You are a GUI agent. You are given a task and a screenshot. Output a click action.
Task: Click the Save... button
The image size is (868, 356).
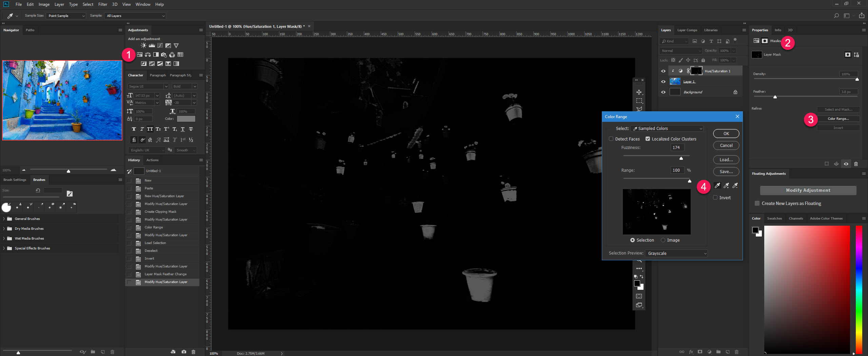point(726,172)
